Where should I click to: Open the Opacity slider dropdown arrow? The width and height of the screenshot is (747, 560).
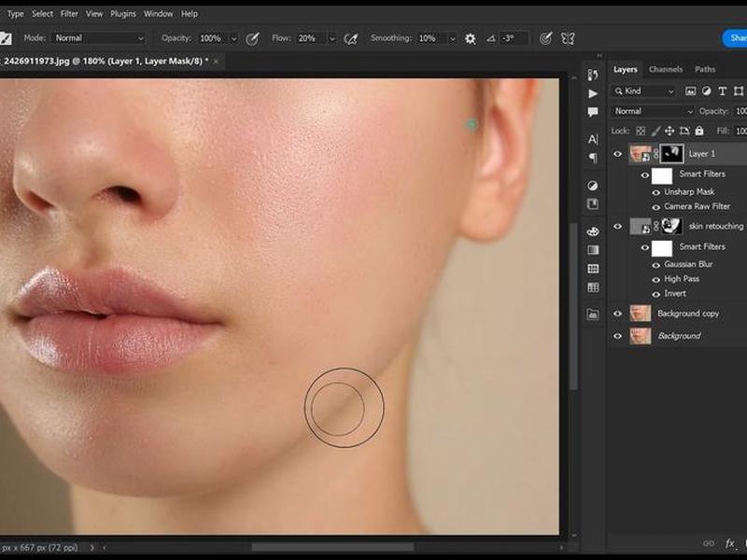click(234, 38)
